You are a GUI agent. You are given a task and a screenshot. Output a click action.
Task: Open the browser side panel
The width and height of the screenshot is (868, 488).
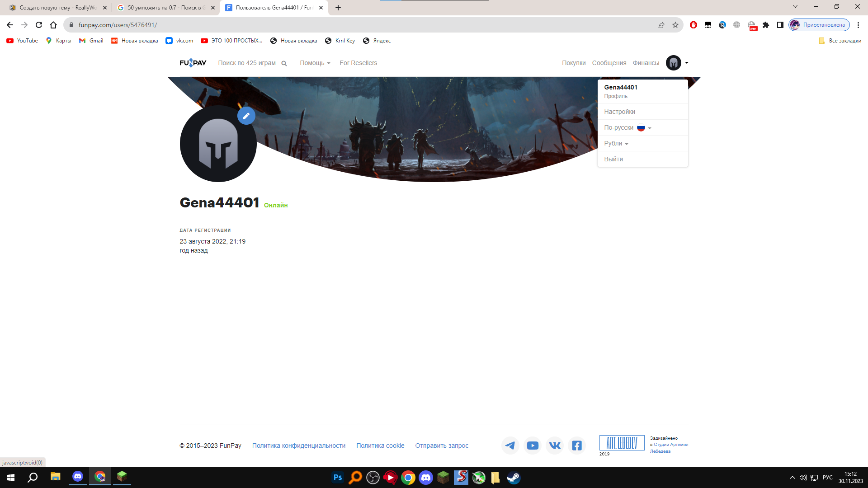[x=780, y=25]
